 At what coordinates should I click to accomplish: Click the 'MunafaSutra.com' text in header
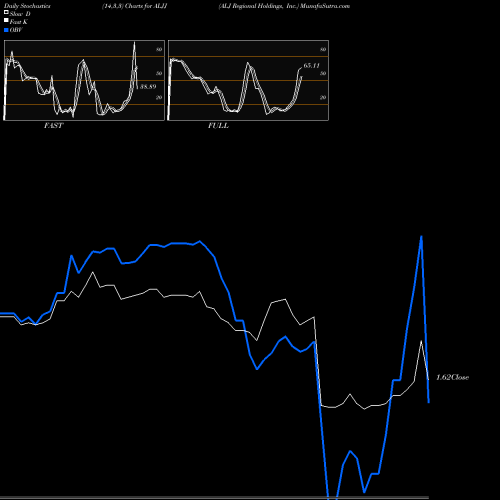point(325,6)
